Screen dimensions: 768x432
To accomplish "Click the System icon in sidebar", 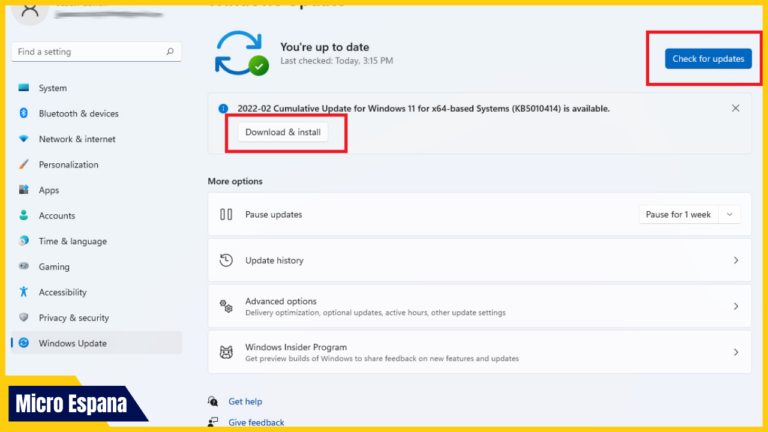I will point(24,88).
